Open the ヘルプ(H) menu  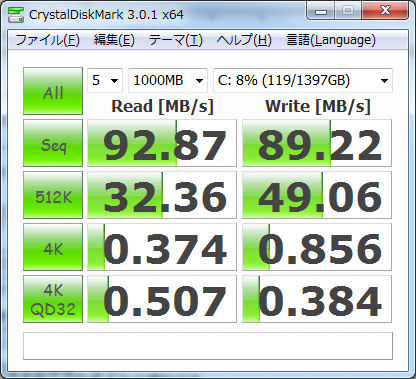click(244, 40)
